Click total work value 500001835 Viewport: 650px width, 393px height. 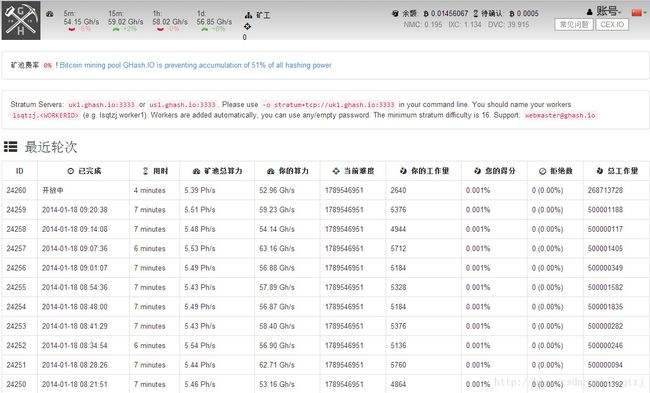tap(605, 307)
